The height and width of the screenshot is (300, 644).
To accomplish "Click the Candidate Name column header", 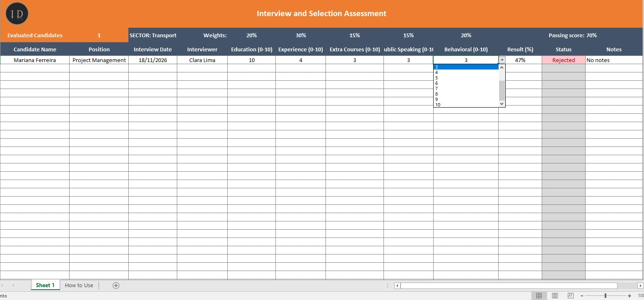I will click(x=35, y=49).
